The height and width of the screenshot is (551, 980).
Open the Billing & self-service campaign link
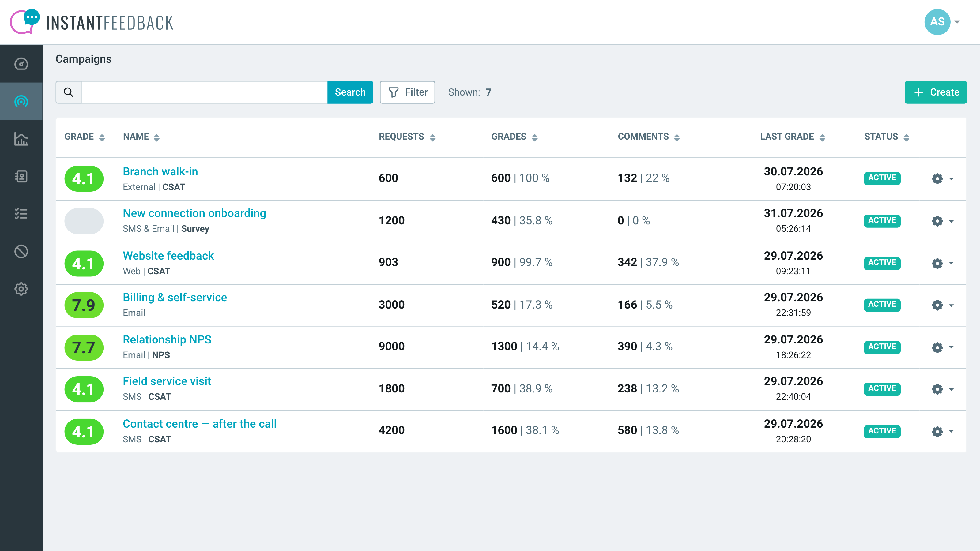(175, 297)
